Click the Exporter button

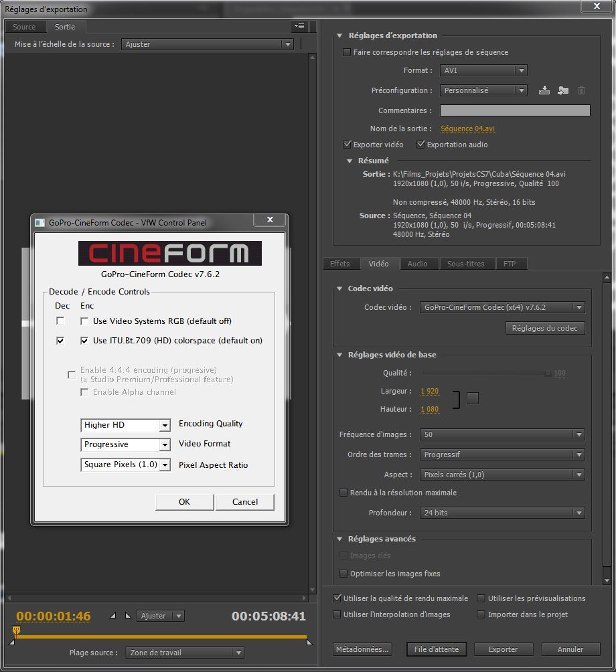[x=504, y=649]
